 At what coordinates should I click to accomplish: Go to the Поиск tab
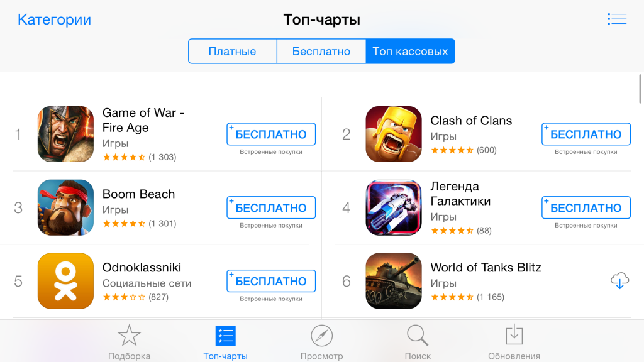pos(418,342)
